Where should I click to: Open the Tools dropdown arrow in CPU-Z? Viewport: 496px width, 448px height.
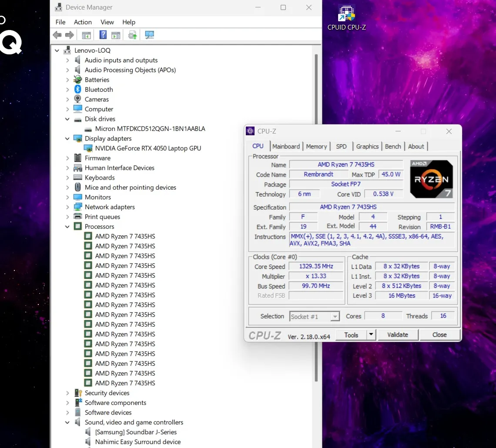(x=371, y=334)
